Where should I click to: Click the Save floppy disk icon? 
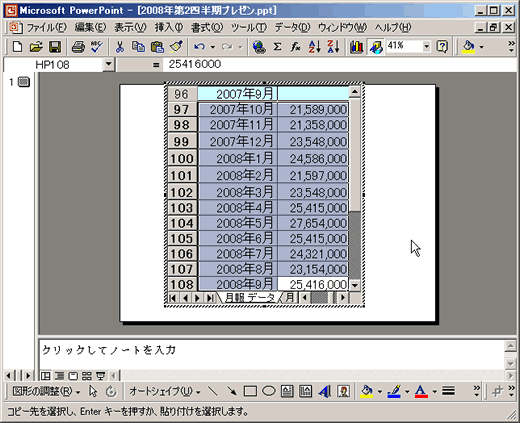pyautogui.click(x=55, y=47)
